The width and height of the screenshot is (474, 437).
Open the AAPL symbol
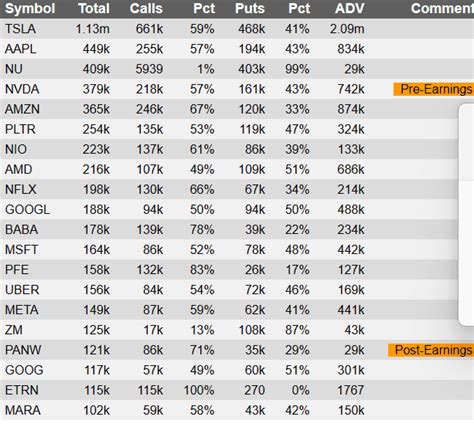20,49
